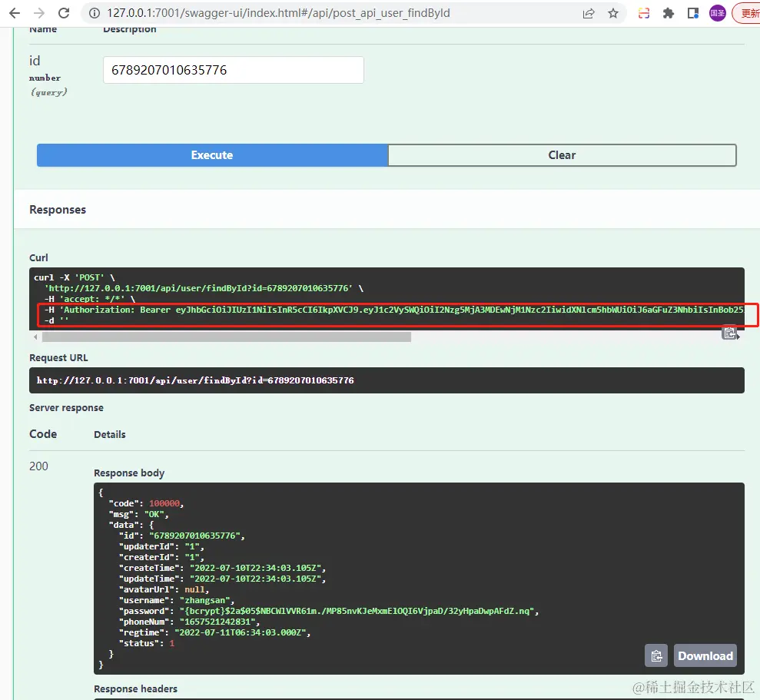Reload the Swagger UI page
Viewport: 760px width, 700px height.
pos(64,13)
